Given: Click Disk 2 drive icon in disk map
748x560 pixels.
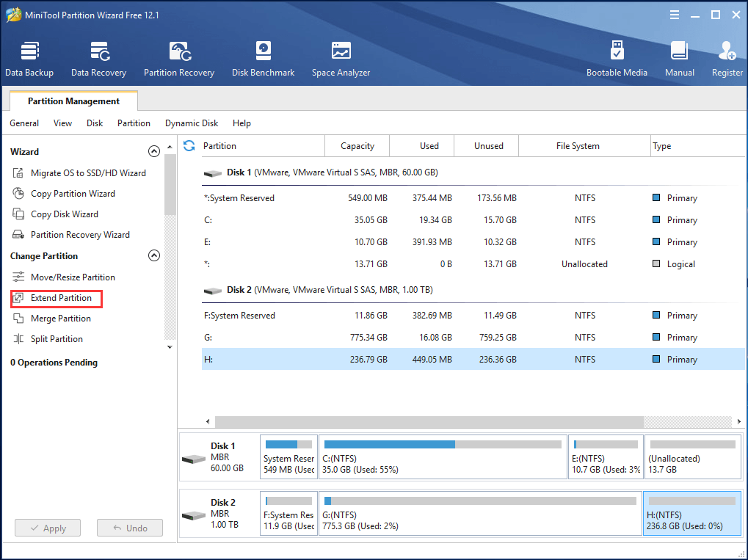Looking at the screenshot, I should pyautogui.click(x=194, y=516).
